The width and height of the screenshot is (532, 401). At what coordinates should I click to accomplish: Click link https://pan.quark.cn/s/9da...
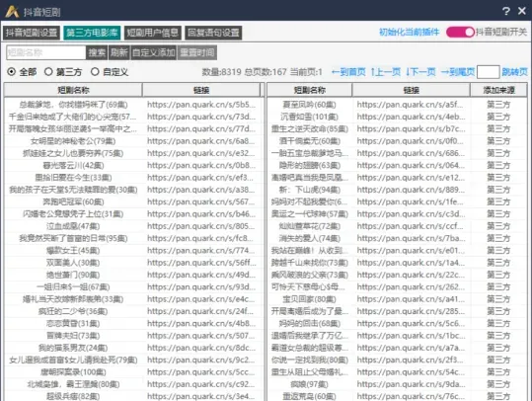coord(411,384)
